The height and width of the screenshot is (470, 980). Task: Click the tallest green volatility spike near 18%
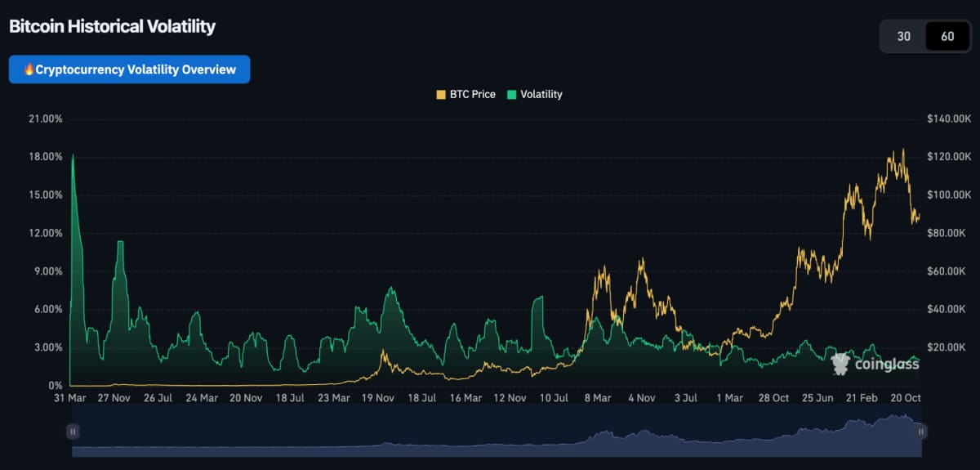click(73, 155)
